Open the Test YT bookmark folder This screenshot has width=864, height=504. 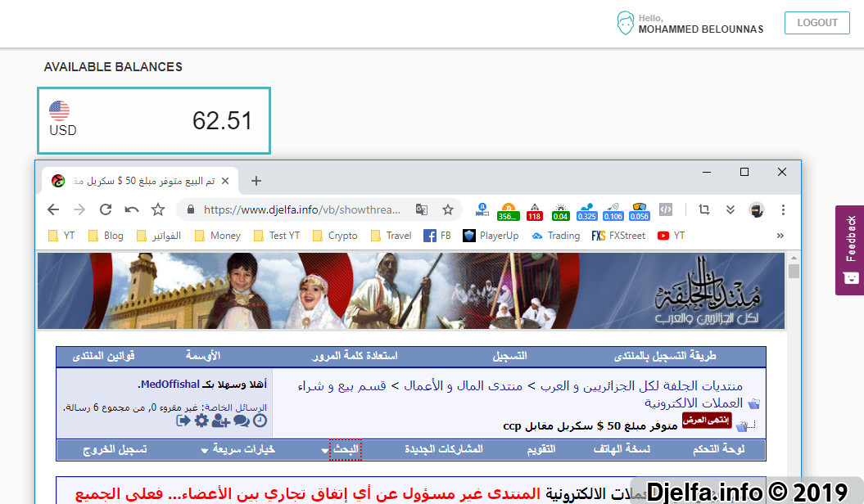[277, 236]
